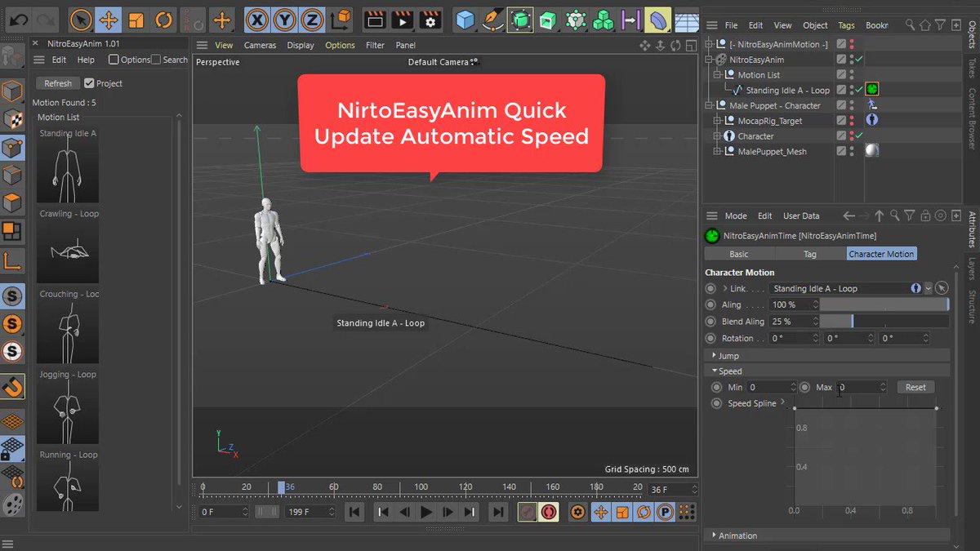Open File menu in Object Manager
The image size is (980, 551).
pyautogui.click(x=731, y=25)
